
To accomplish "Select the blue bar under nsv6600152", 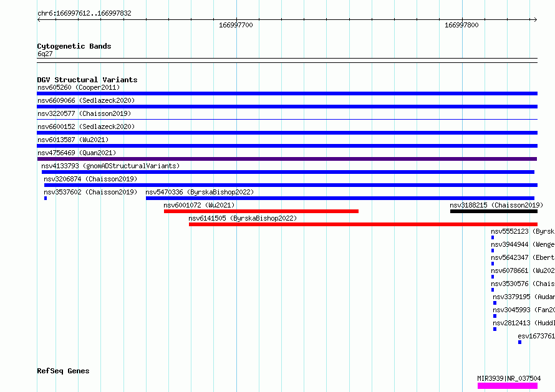I will (287, 133).
